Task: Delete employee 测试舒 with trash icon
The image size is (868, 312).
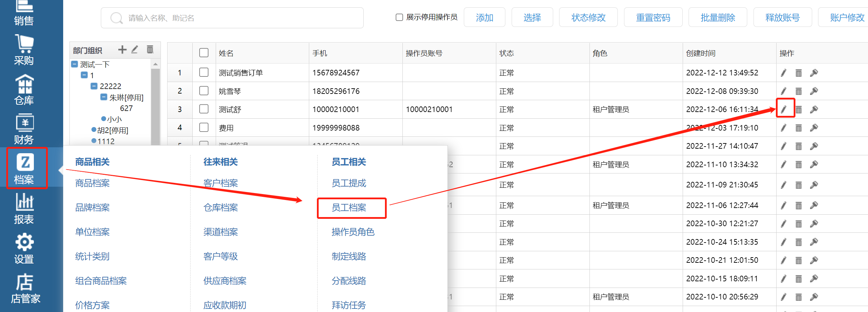Action: pos(799,109)
